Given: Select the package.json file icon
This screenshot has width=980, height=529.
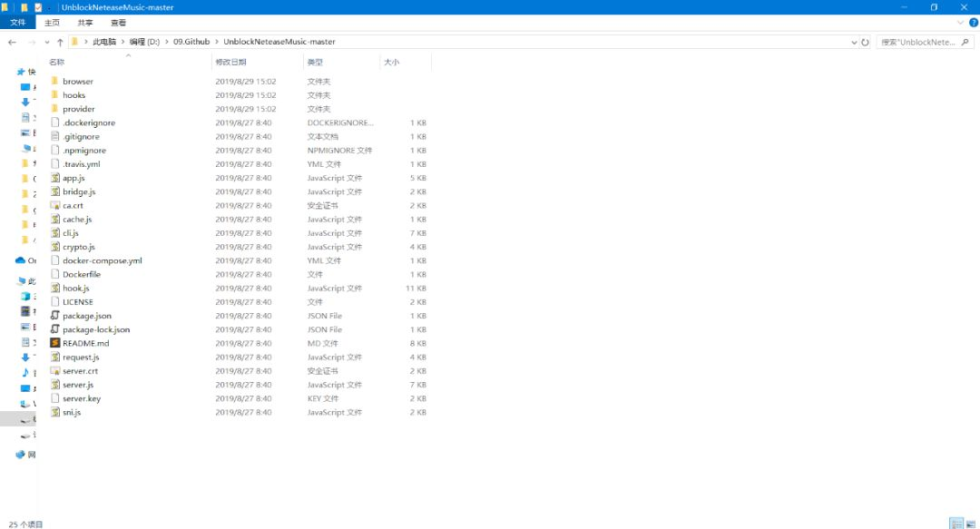Looking at the screenshot, I should pos(55,315).
